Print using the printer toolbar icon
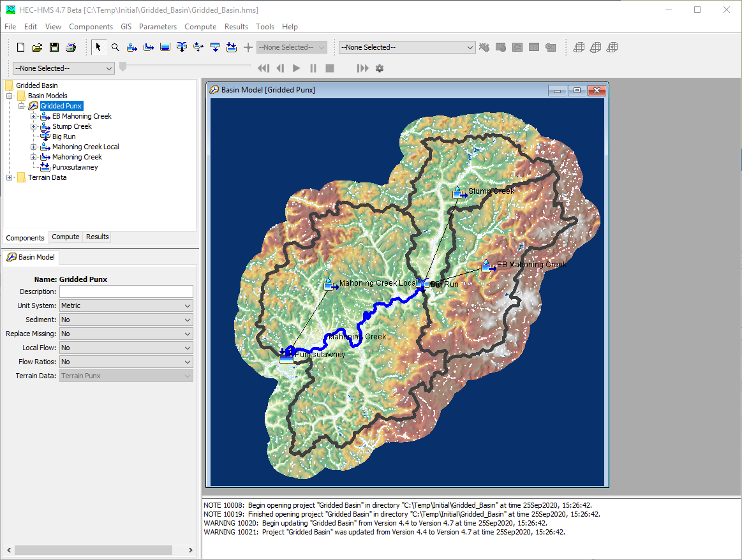This screenshot has height=560, width=742. pos(71,47)
